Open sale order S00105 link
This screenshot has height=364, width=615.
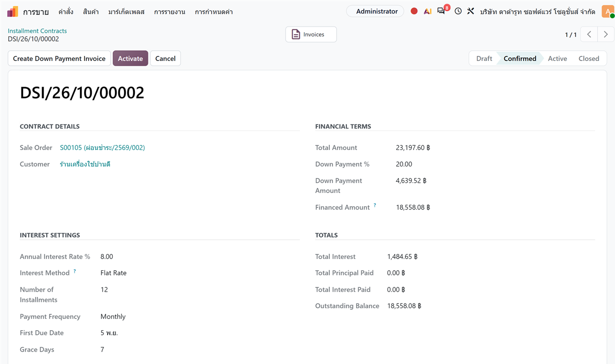click(102, 147)
